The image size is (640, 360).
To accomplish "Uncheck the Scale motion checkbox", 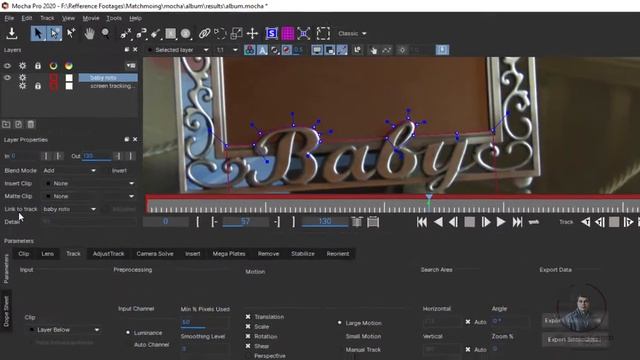I will (x=248, y=327).
